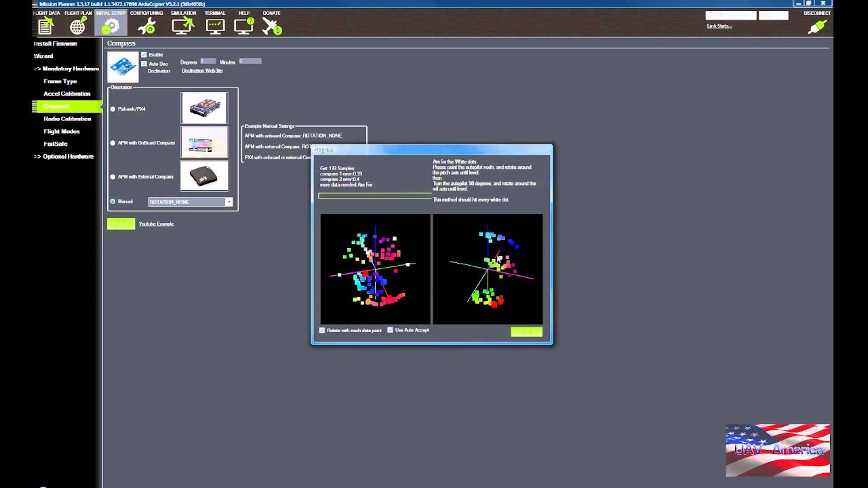The width and height of the screenshot is (868, 488).
Task: Select APM with OnBoard Compass option
Action: [x=113, y=143]
